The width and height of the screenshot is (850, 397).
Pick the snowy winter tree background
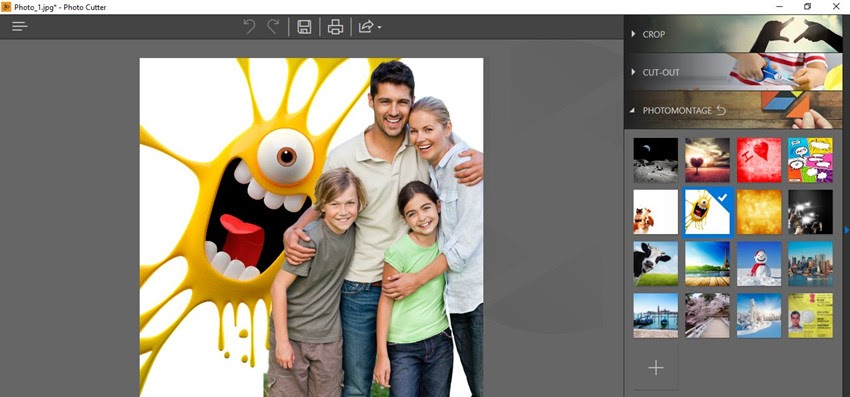pos(759,316)
